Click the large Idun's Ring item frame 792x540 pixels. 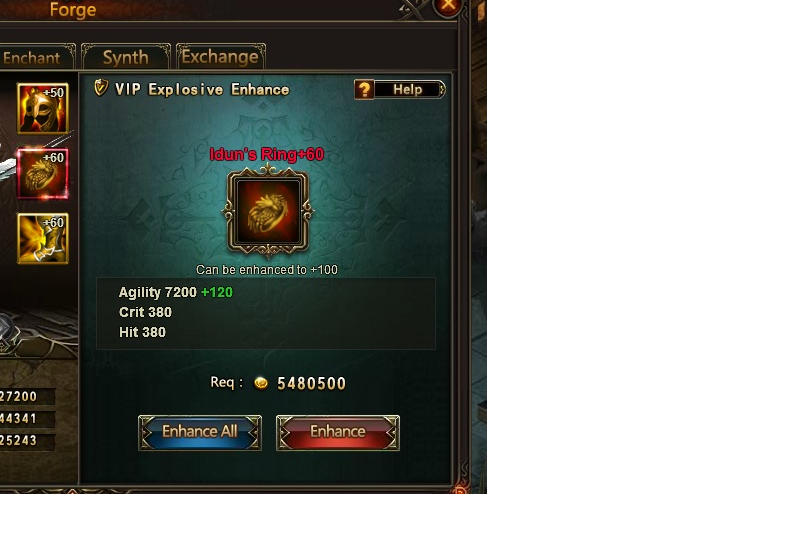268,212
